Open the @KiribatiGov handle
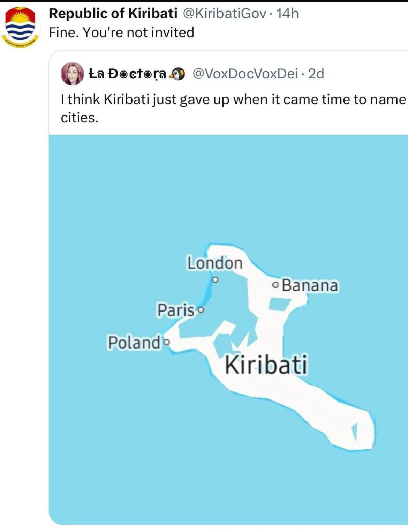The height and width of the screenshot is (532, 408). click(x=224, y=13)
